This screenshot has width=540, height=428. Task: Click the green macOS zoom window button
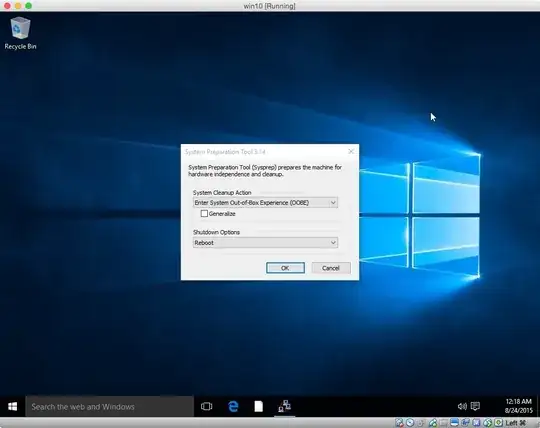pyautogui.click(x=29, y=6)
